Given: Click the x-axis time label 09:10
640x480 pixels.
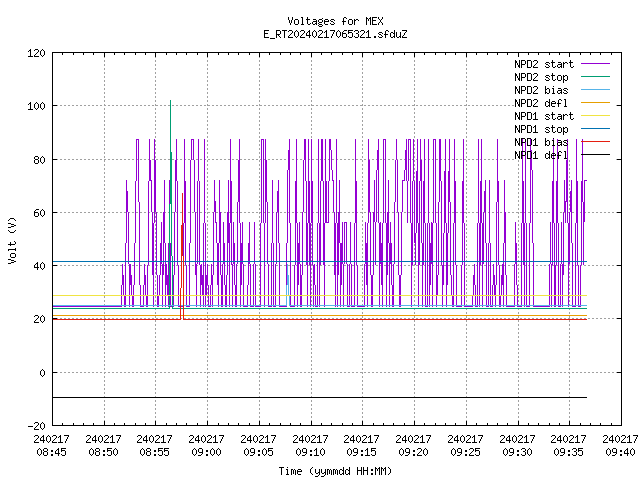Looking at the screenshot, I should [310, 453].
